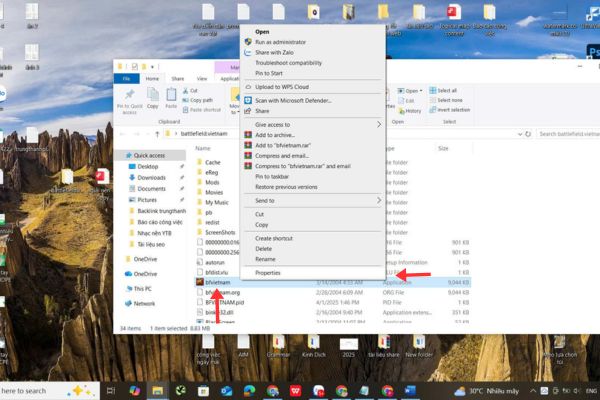Expand the Send to submenu
Viewport: 600px width, 400px height.
point(379,200)
